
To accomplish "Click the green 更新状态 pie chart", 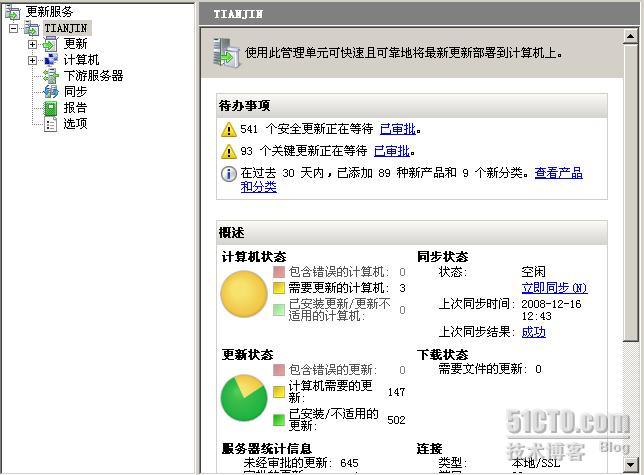I will (x=244, y=397).
